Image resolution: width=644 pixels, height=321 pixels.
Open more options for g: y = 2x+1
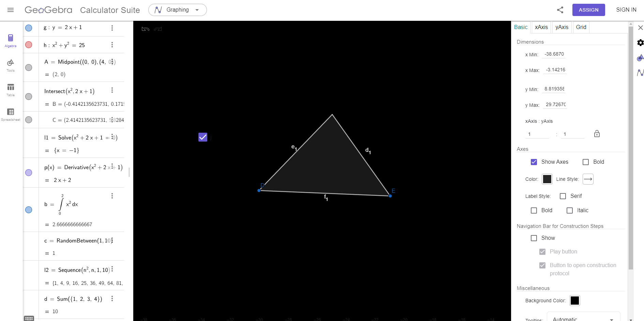point(112,28)
